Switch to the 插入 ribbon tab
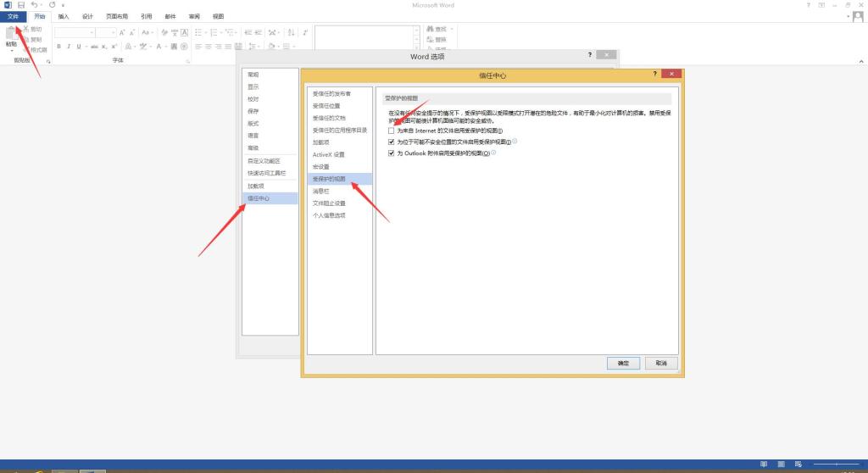The height and width of the screenshot is (473, 868). 63,16
